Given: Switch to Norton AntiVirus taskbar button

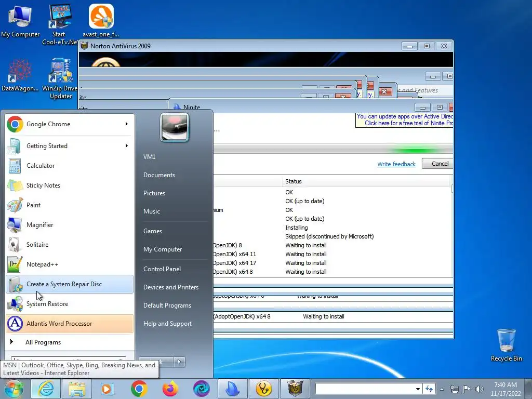Looking at the screenshot, I should coord(295,389).
